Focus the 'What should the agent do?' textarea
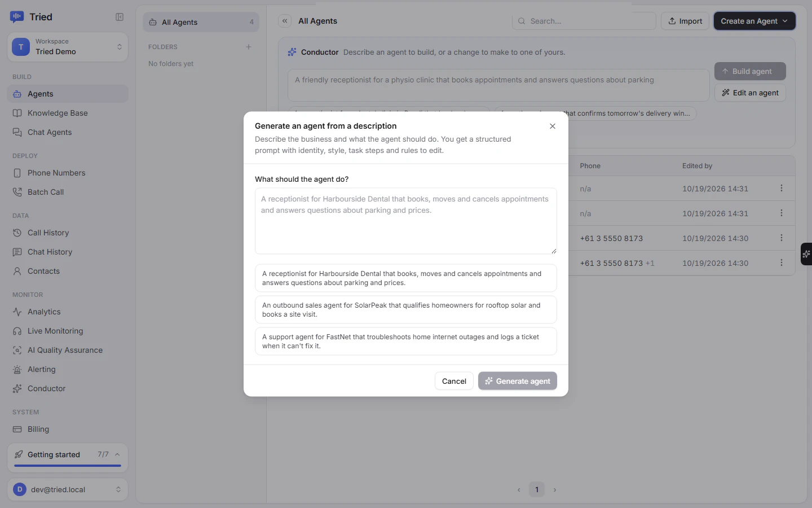812x508 pixels. tap(406, 221)
